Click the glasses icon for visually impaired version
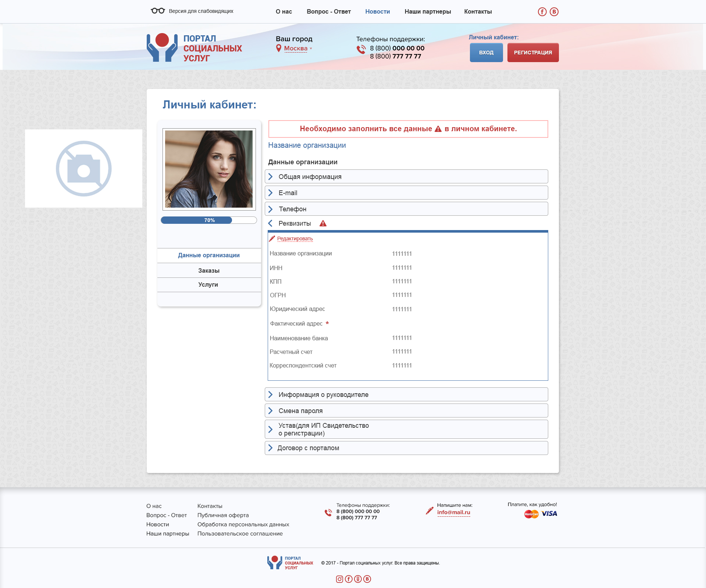 click(158, 11)
